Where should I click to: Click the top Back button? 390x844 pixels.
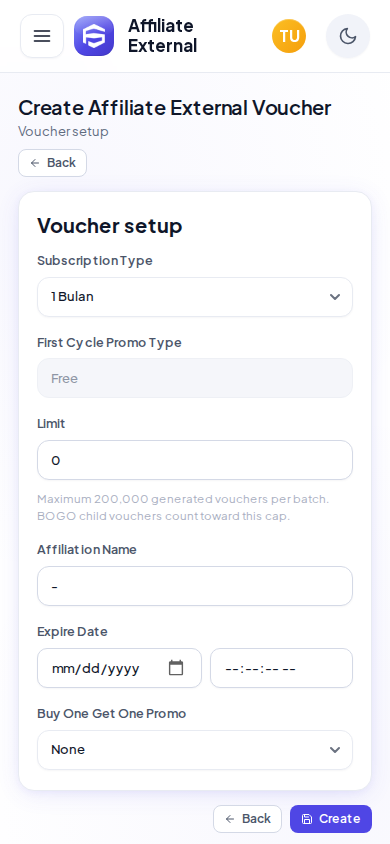point(53,163)
